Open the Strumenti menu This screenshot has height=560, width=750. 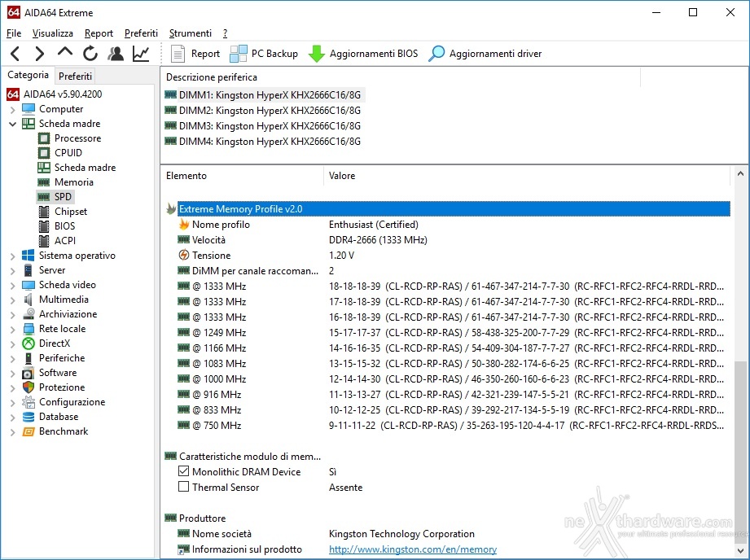coord(191,33)
